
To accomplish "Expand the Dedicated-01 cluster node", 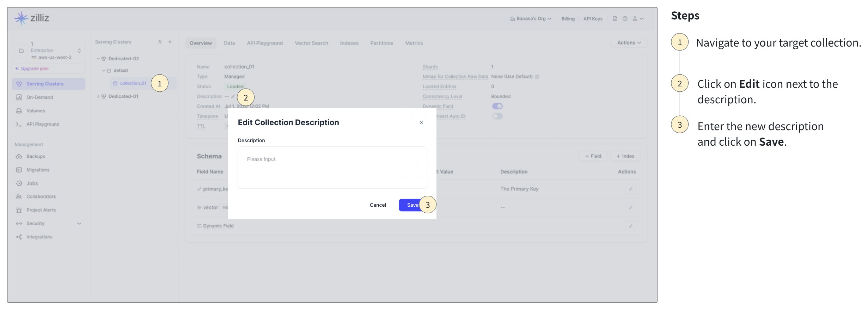I will point(98,96).
